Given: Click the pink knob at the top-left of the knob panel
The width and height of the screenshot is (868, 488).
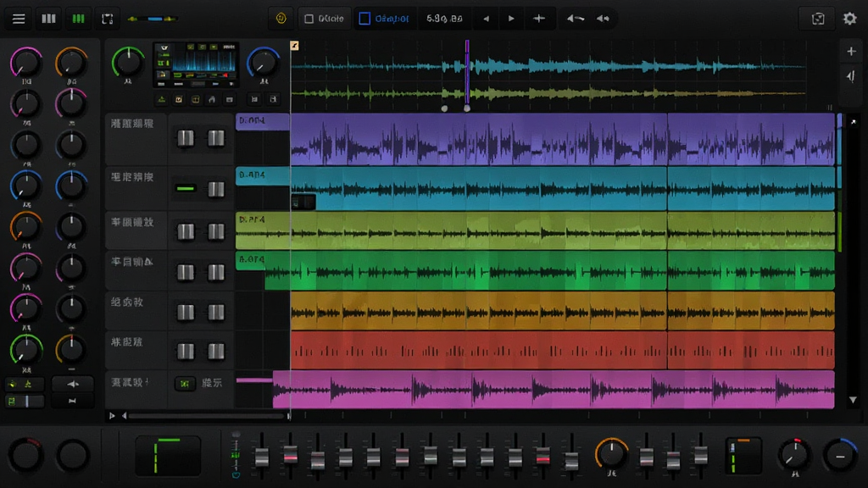Looking at the screenshot, I should (25, 62).
